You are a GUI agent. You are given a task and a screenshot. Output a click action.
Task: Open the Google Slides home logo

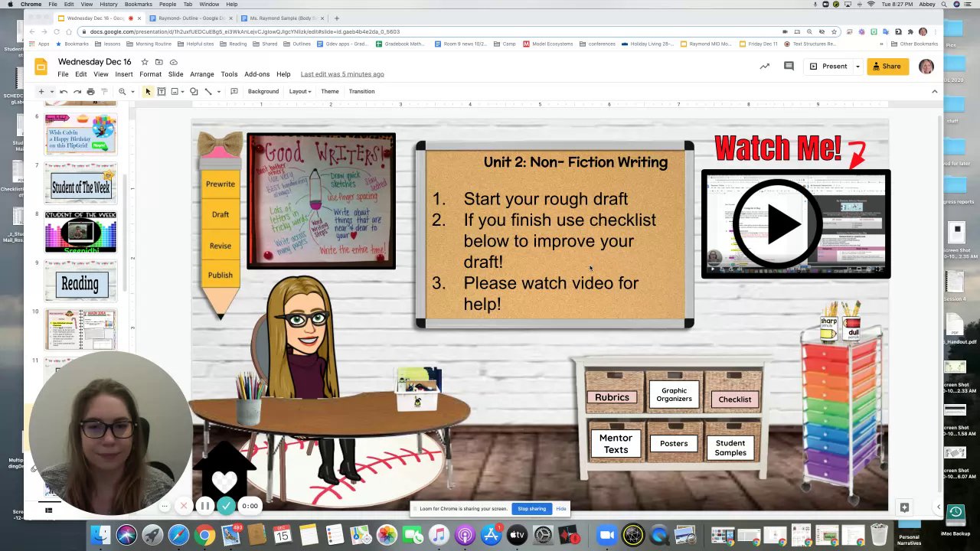click(41, 67)
